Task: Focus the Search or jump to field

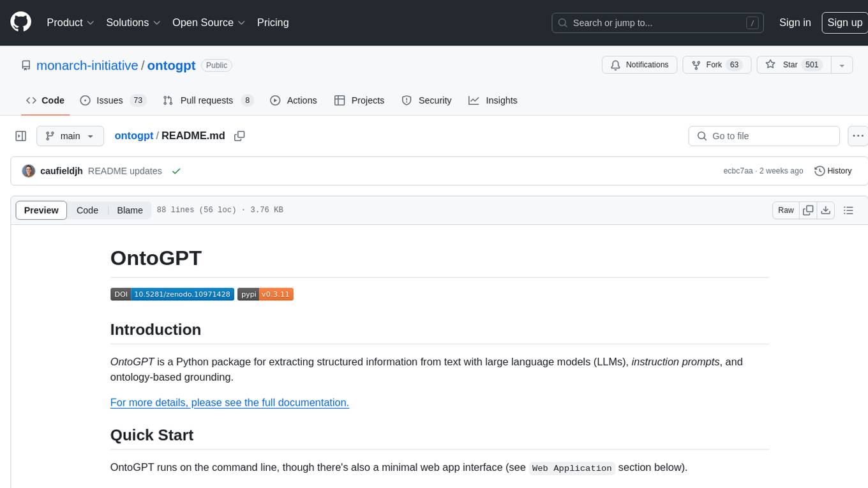Action: pos(659,23)
